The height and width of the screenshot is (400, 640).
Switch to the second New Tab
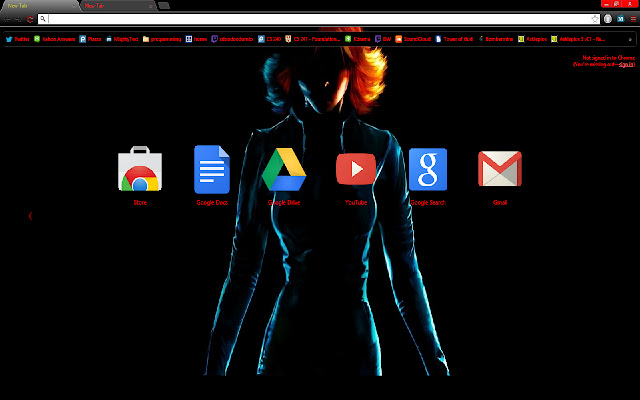point(118,6)
